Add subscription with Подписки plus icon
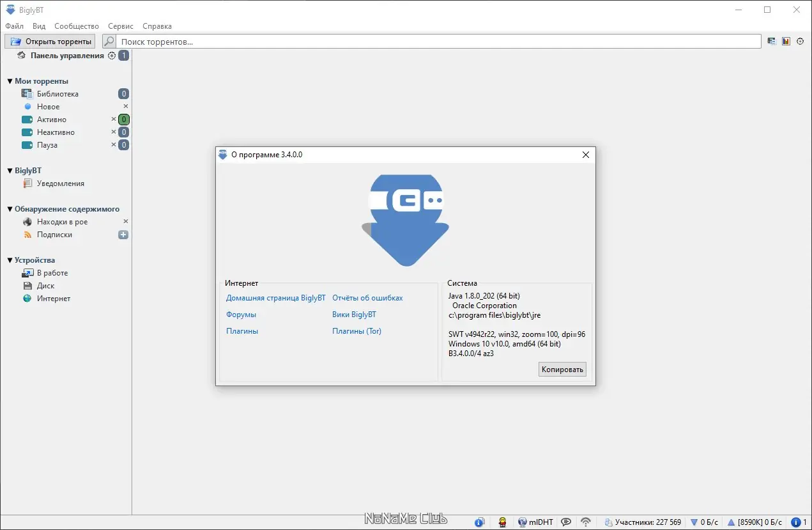Screen dimensions: 812x530 point(123,235)
